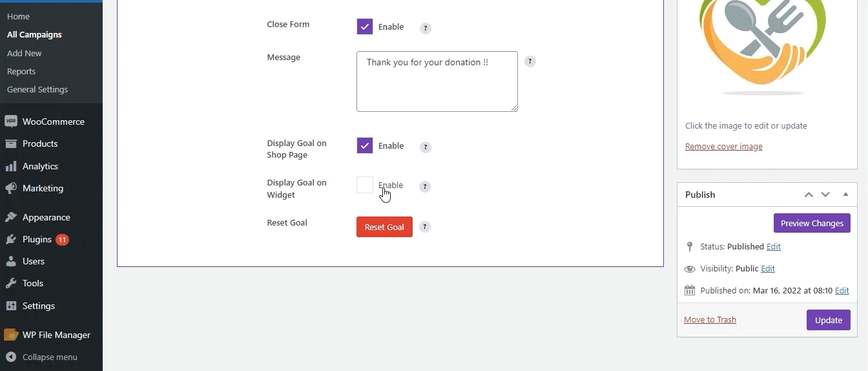Click the Preview Changes button
868x371 pixels.
click(812, 223)
